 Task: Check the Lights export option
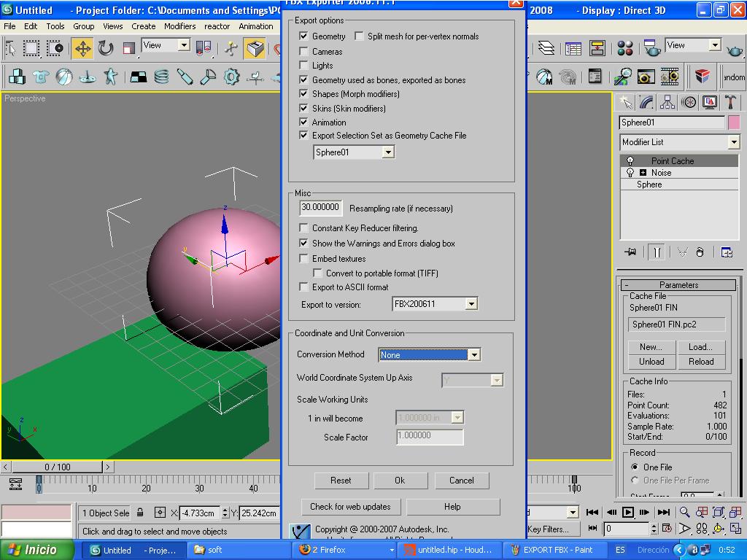303,65
